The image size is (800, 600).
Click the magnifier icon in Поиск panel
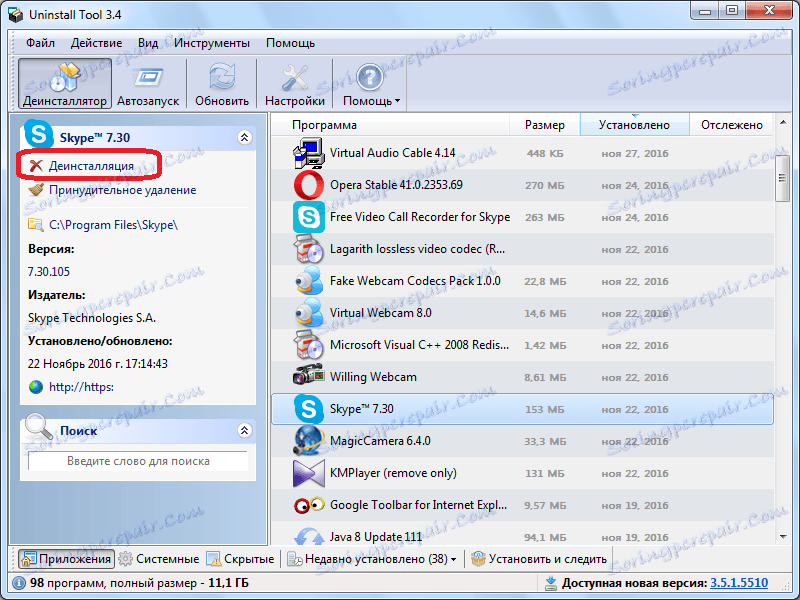tap(39, 427)
